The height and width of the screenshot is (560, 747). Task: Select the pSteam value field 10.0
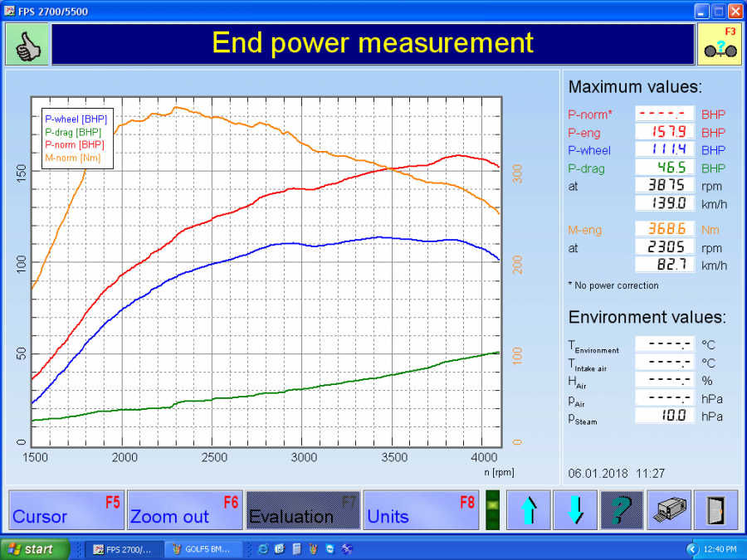click(665, 416)
